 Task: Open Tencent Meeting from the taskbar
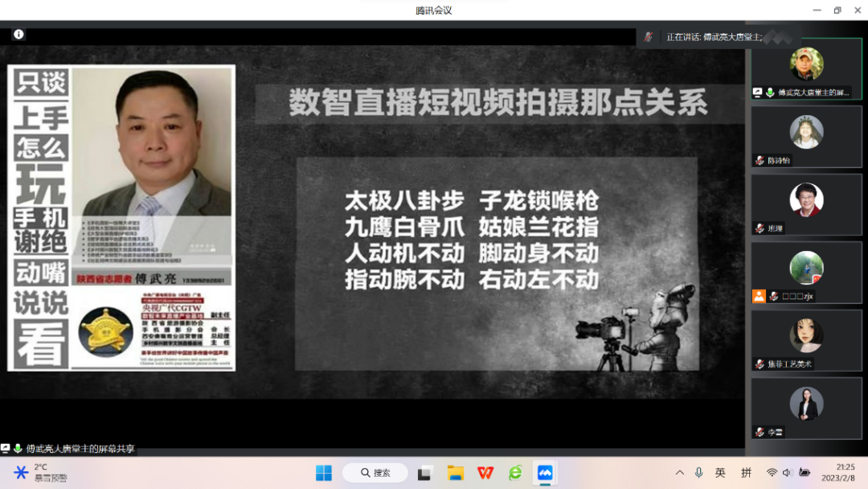click(x=546, y=473)
